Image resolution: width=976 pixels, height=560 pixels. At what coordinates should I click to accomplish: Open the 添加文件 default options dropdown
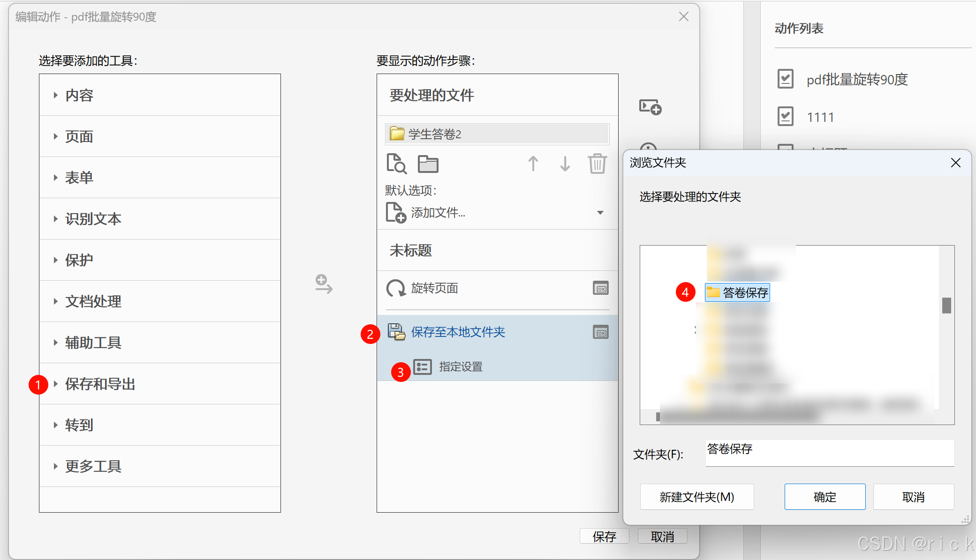[x=600, y=213]
